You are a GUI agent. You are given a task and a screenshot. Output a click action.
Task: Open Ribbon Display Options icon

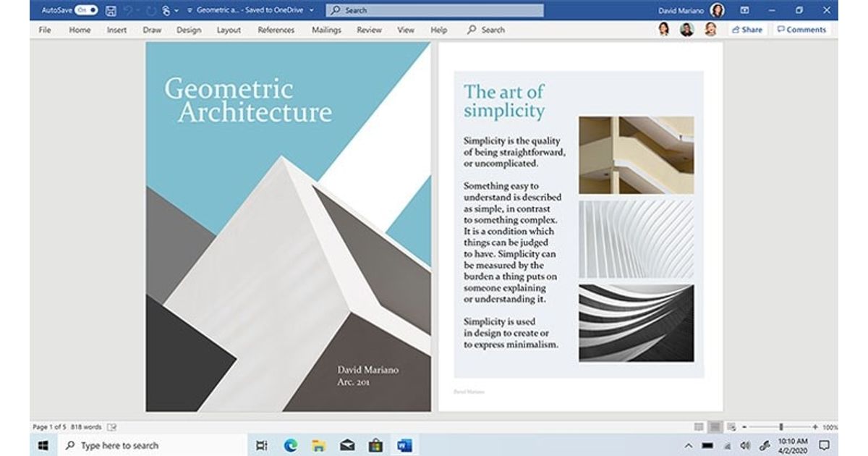point(744,11)
